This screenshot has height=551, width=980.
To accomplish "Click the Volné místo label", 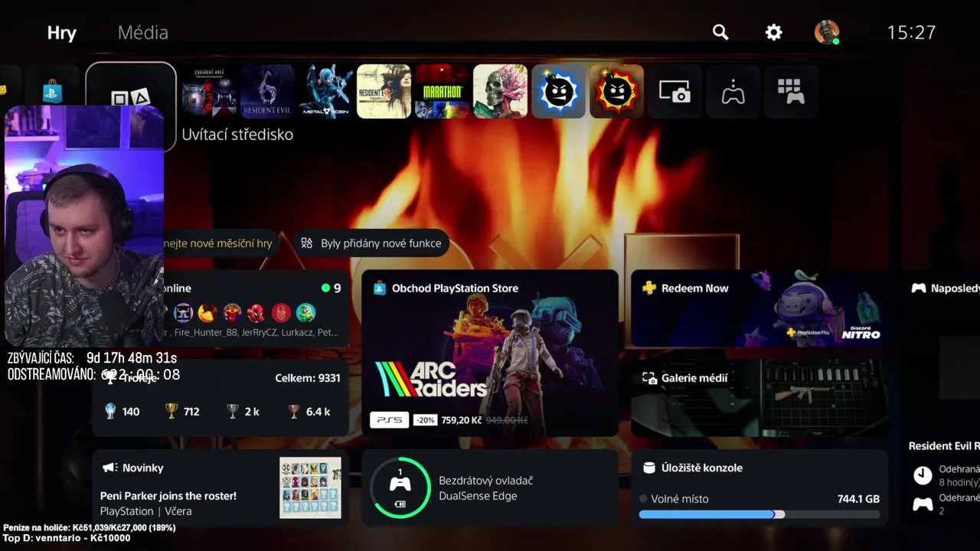I will click(680, 499).
